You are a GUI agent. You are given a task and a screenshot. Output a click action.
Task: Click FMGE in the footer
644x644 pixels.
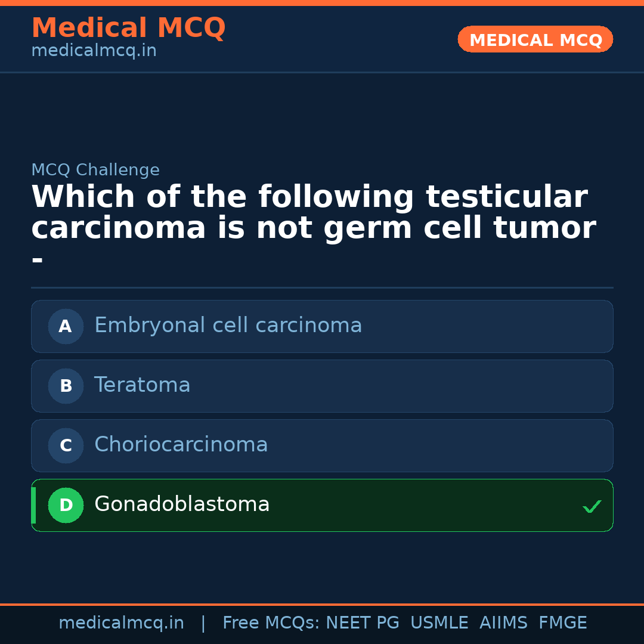[x=562, y=623]
